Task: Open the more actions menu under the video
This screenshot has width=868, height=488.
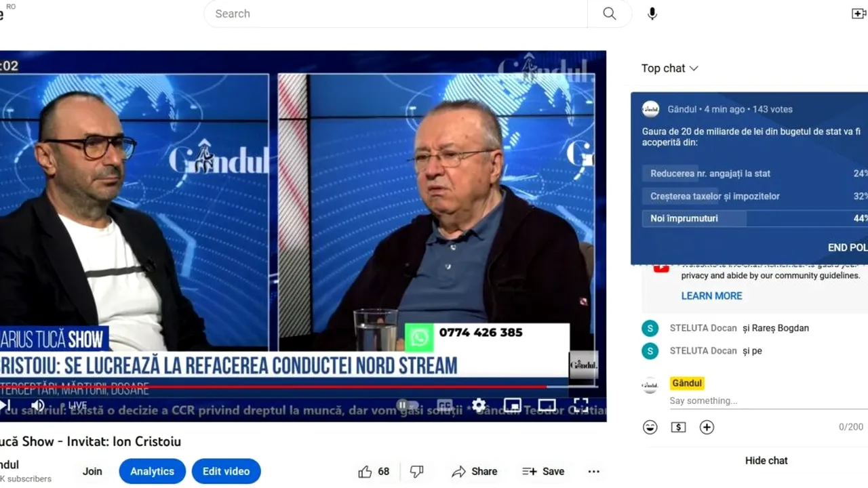Action: pyautogui.click(x=593, y=471)
